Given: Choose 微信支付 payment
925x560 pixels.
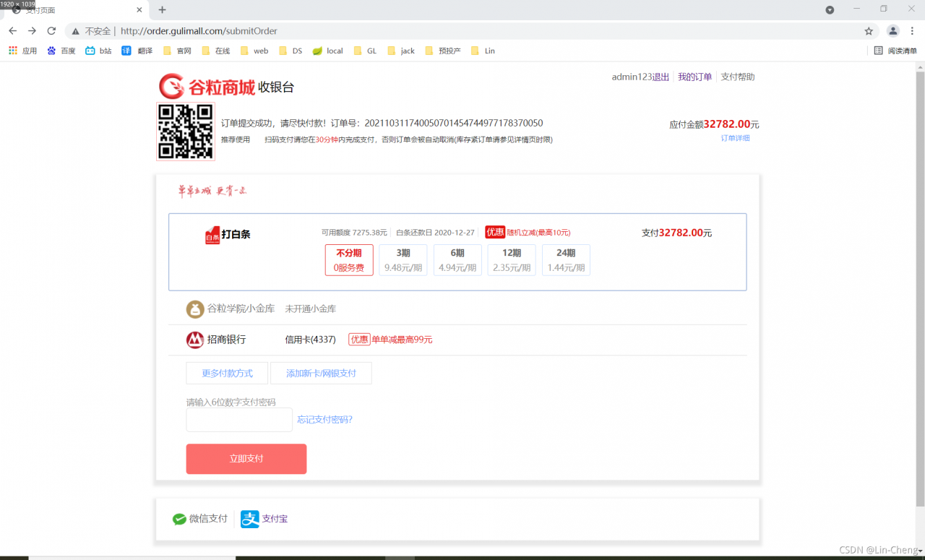Looking at the screenshot, I should (199, 519).
